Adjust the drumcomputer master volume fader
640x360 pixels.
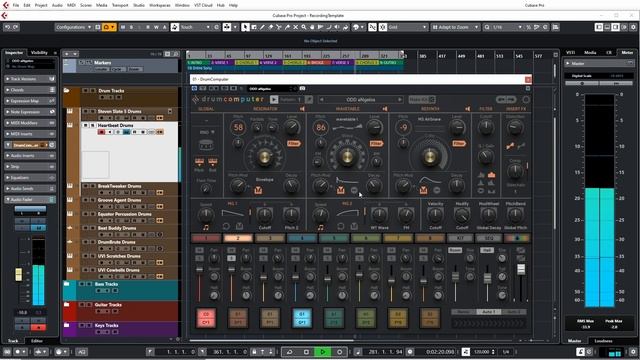click(x=521, y=269)
